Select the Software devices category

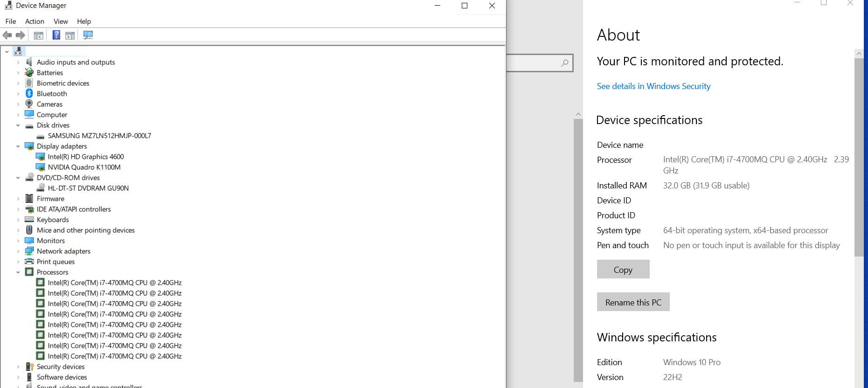pyautogui.click(x=62, y=377)
